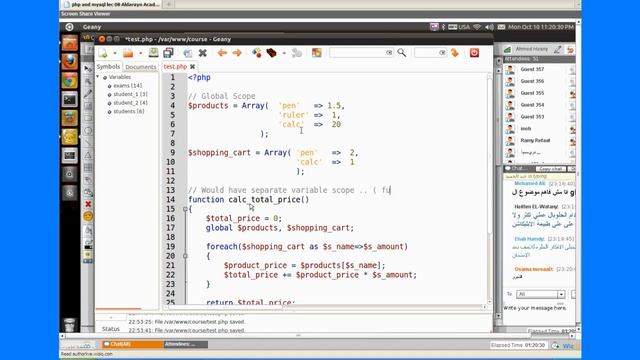Screen dimensions: 640x360
Task: Click the Ubuntu Home folder launcher icon
Action: [70, 43]
